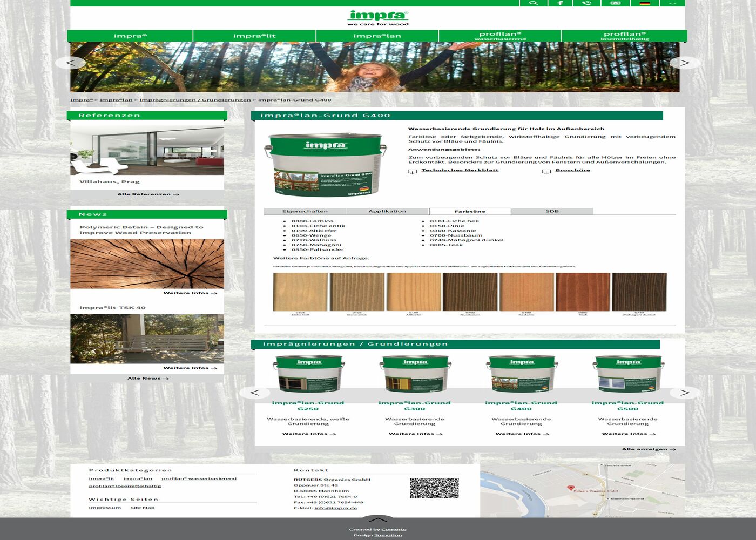Click Imprägnierungen / Grundierungen breadcrumb
Image resolution: width=756 pixels, height=540 pixels.
click(195, 100)
